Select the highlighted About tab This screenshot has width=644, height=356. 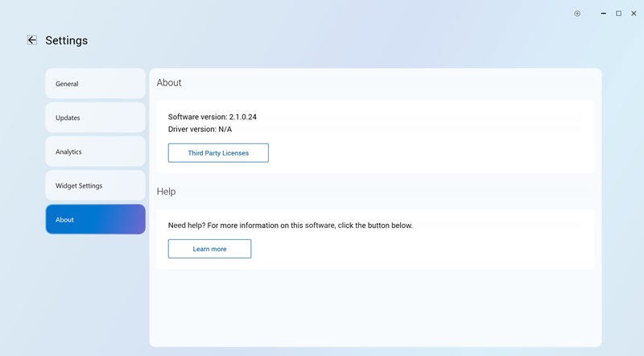pos(95,219)
